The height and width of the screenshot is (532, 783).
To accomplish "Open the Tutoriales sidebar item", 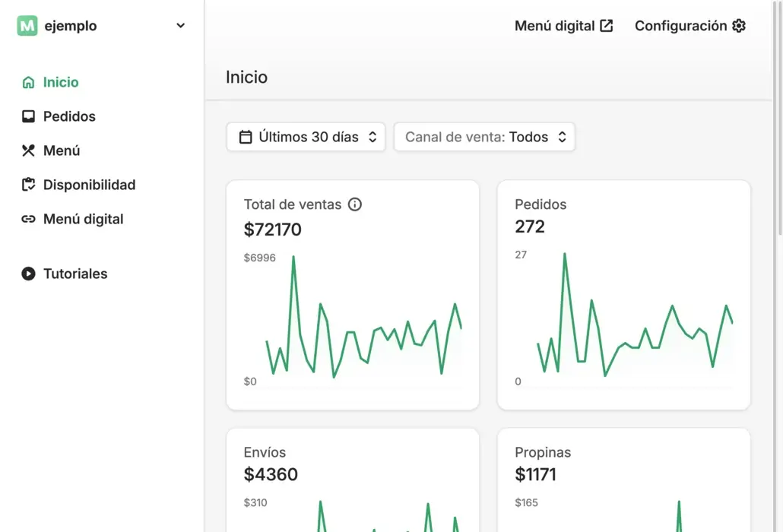I will (x=75, y=274).
